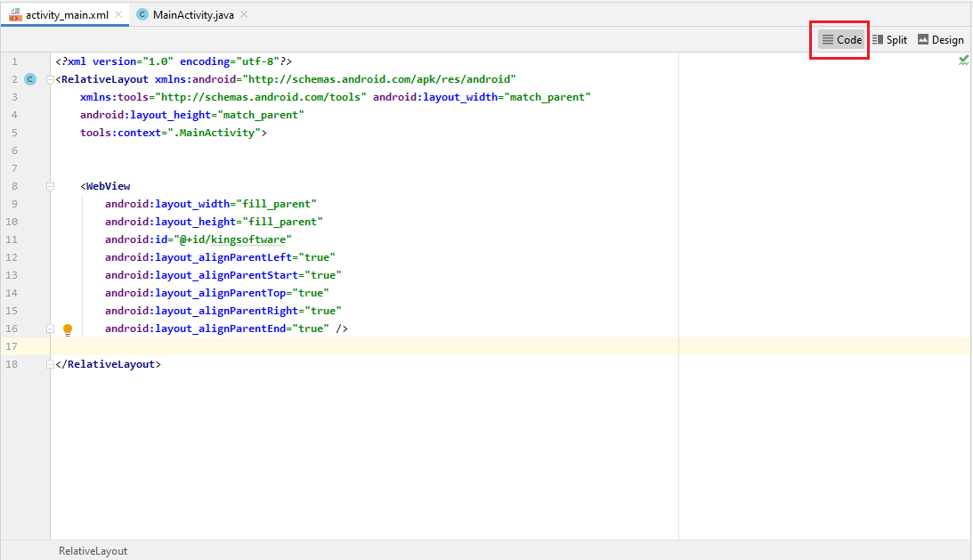Switch to Code view mode
Viewport: 973px width, 560px height.
pyautogui.click(x=841, y=40)
